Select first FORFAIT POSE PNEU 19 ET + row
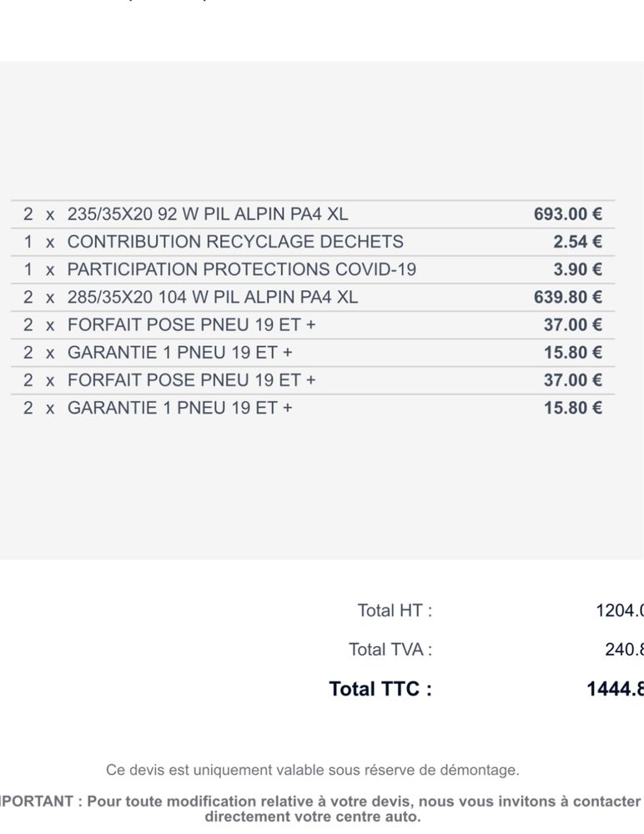Image resolution: width=644 pixels, height=834 pixels. tap(313, 325)
